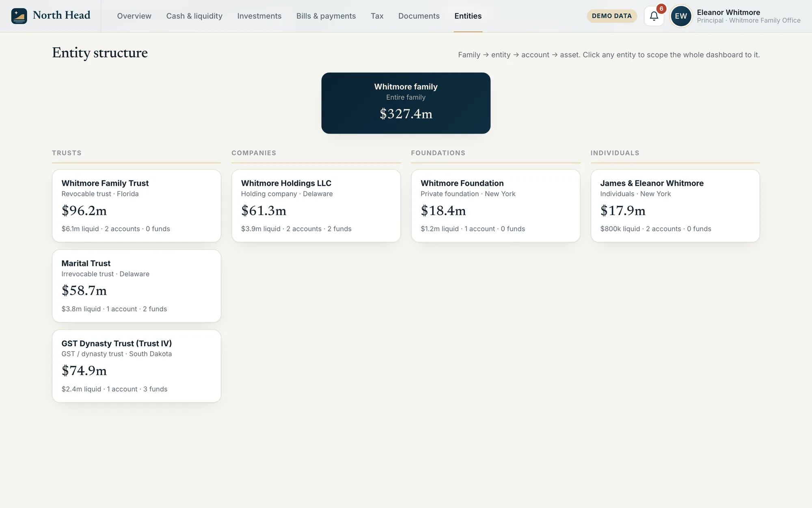The width and height of the screenshot is (812, 508).
Task: Open James & Eleanor Whitmore card
Action: [x=675, y=206]
